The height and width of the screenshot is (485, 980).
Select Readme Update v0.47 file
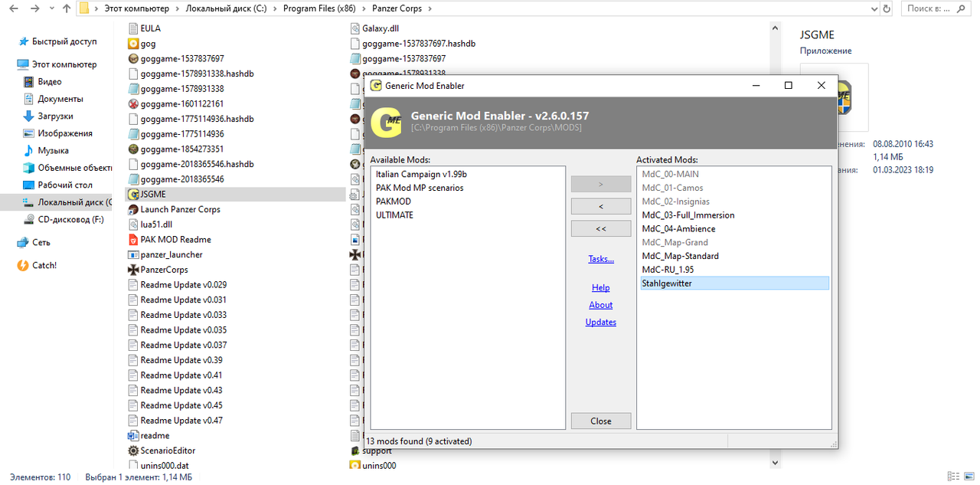(x=175, y=421)
